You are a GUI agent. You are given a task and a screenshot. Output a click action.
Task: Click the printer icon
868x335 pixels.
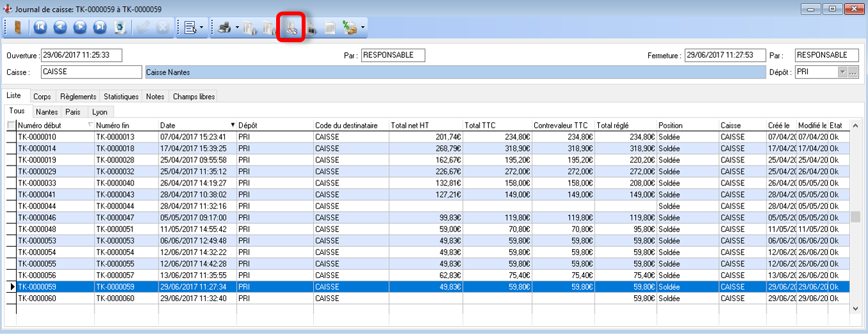click(224, 27)
